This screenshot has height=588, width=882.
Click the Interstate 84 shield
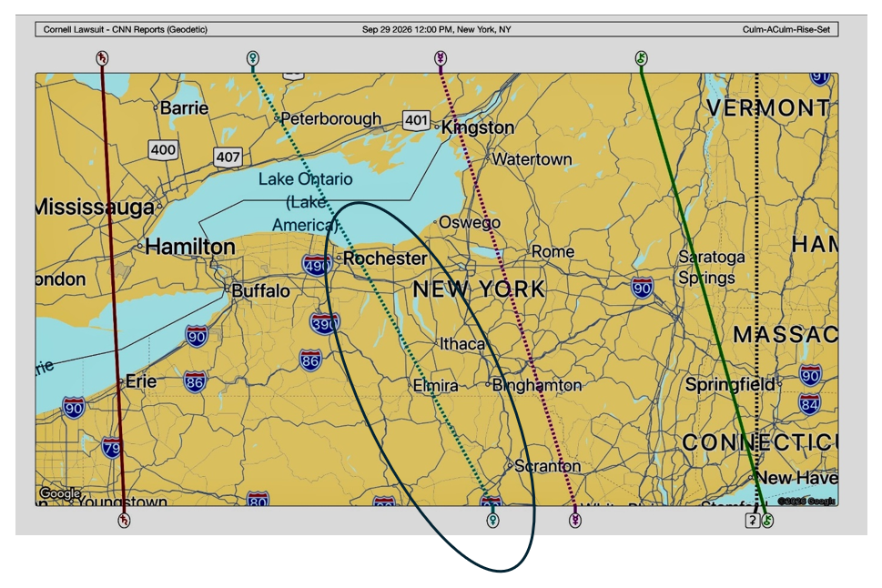click(809, 403)
